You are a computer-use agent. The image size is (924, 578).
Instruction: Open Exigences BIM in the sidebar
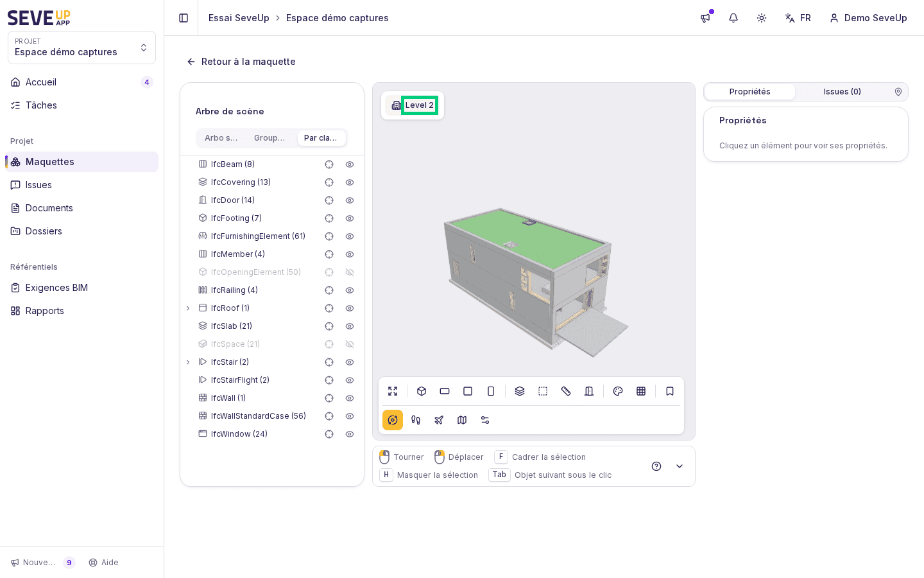[81, 288]
